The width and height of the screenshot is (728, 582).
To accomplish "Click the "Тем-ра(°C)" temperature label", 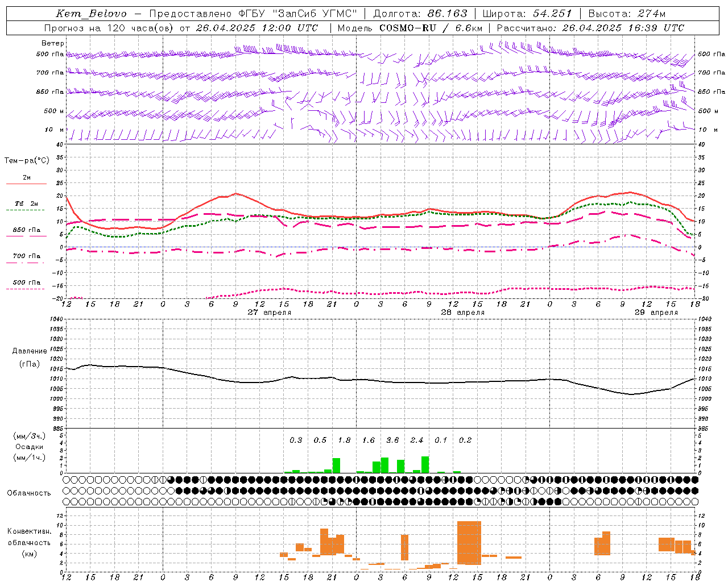I will [27, 161].
